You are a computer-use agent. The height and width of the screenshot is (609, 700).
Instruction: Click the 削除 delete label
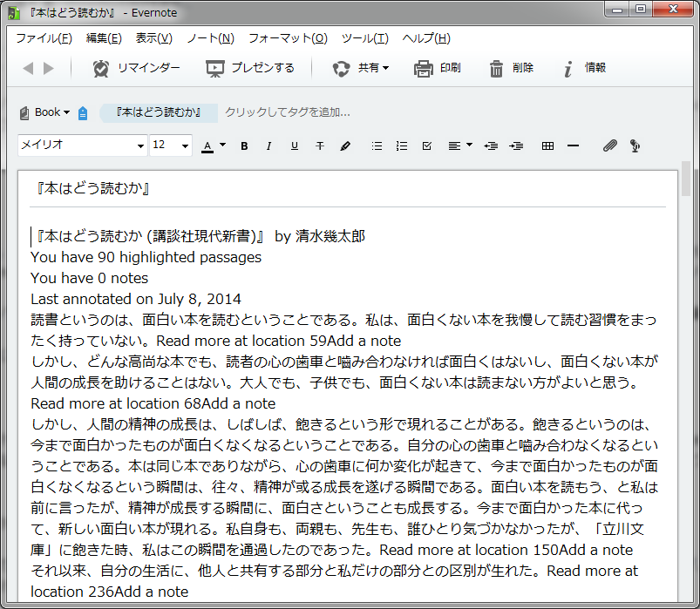tap(523, 68)
